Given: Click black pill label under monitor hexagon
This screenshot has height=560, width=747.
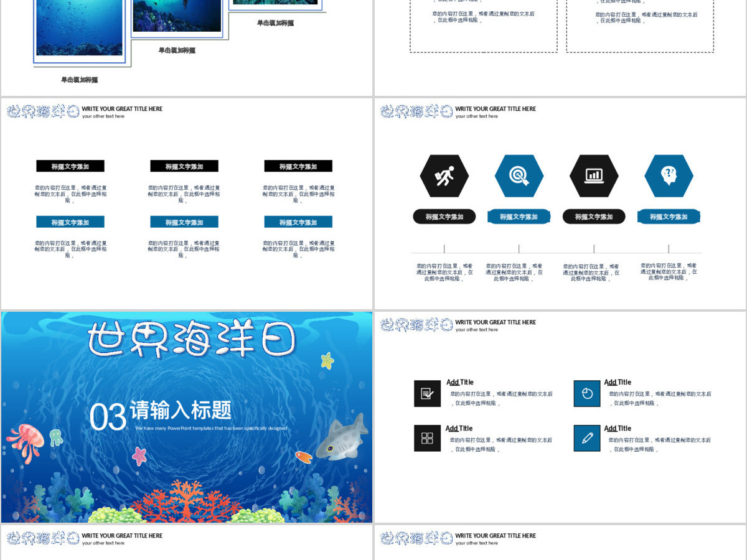Looking at the screenshot, I should (x=594, y=217).
